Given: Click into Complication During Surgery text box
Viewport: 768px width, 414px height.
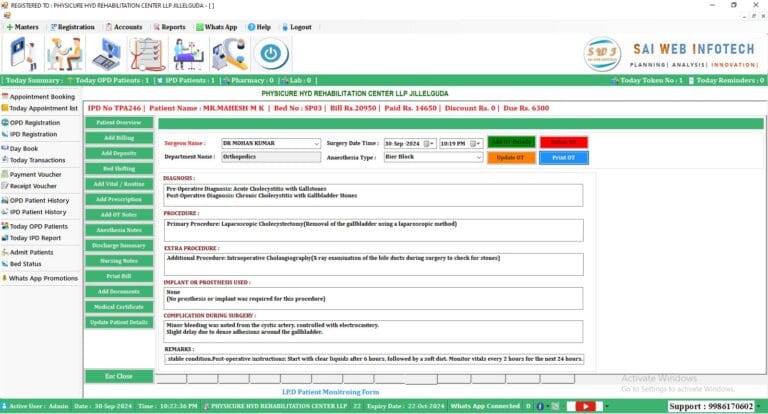Looking at the screenshot, I should (x=373, y=332).
